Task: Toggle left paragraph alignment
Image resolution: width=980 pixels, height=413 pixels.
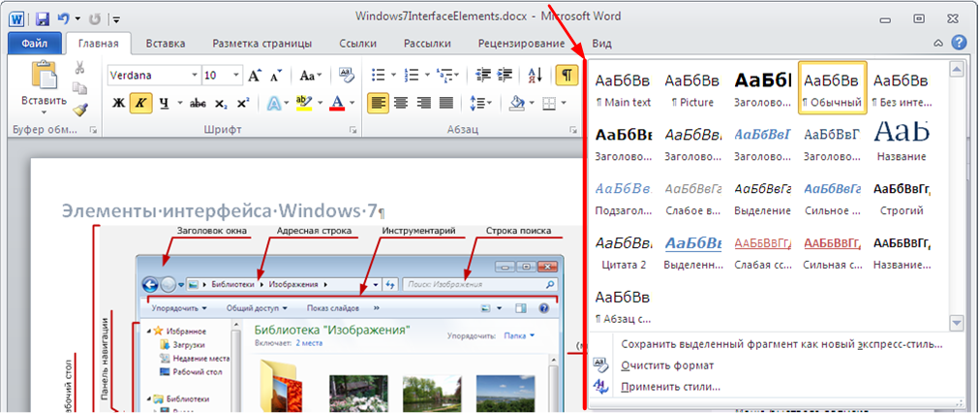Action: (378, 103)
